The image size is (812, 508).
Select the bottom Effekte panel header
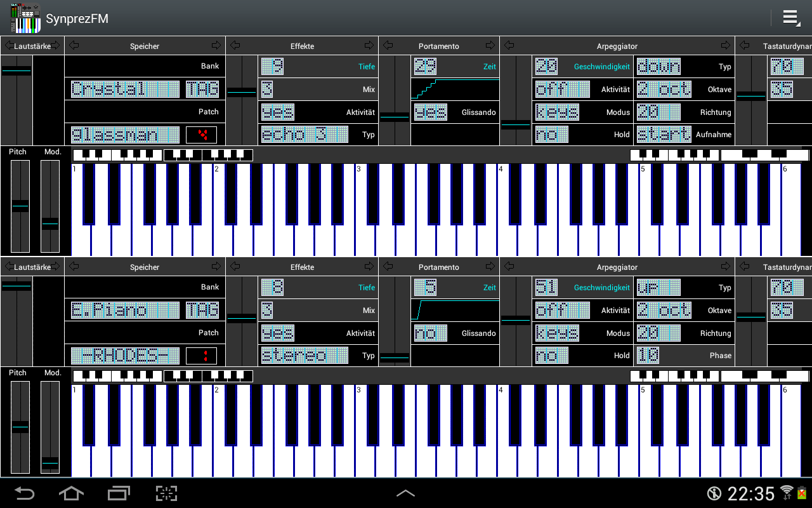[302, 267]
